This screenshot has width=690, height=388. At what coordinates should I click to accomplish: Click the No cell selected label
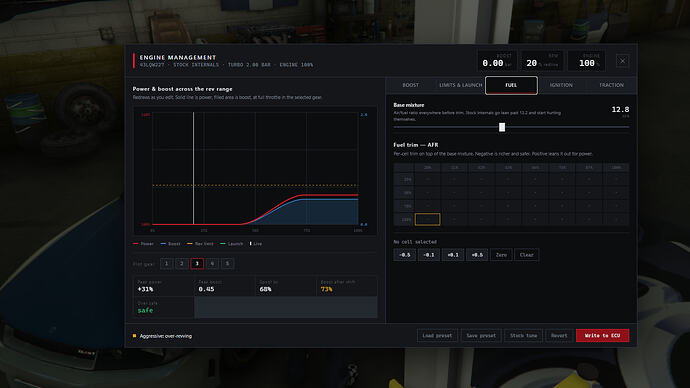point(415,242)
